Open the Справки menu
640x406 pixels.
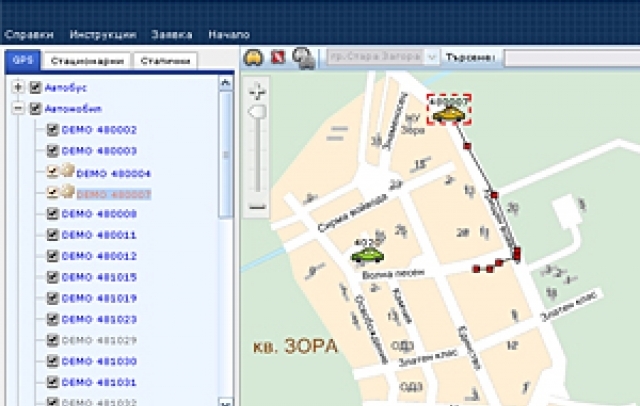[29, 34]
